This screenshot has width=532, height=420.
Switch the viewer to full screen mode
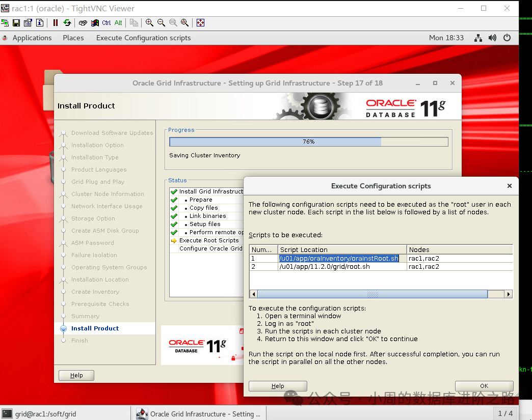(200, 23)
